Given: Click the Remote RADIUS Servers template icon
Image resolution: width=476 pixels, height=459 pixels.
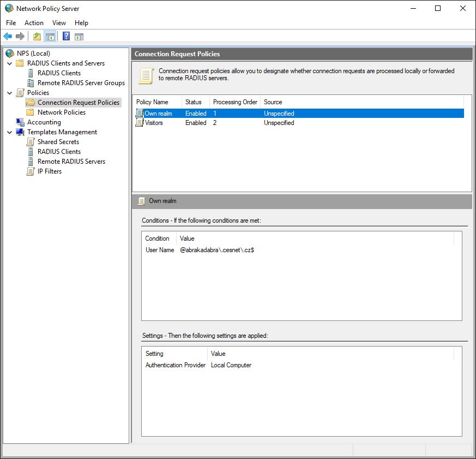Looking at the screenshot, I should (31, 162).
